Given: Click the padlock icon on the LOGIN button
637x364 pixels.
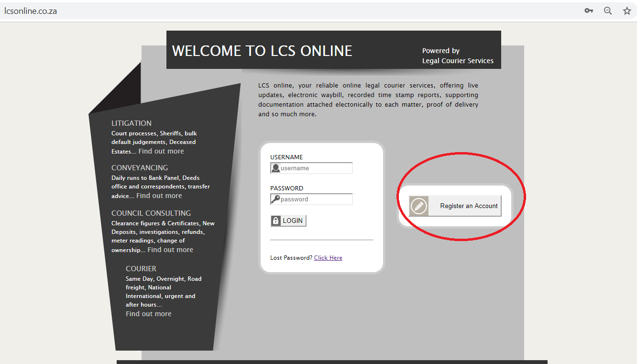Looking at the screenshot, I should [x=276, y=221].
